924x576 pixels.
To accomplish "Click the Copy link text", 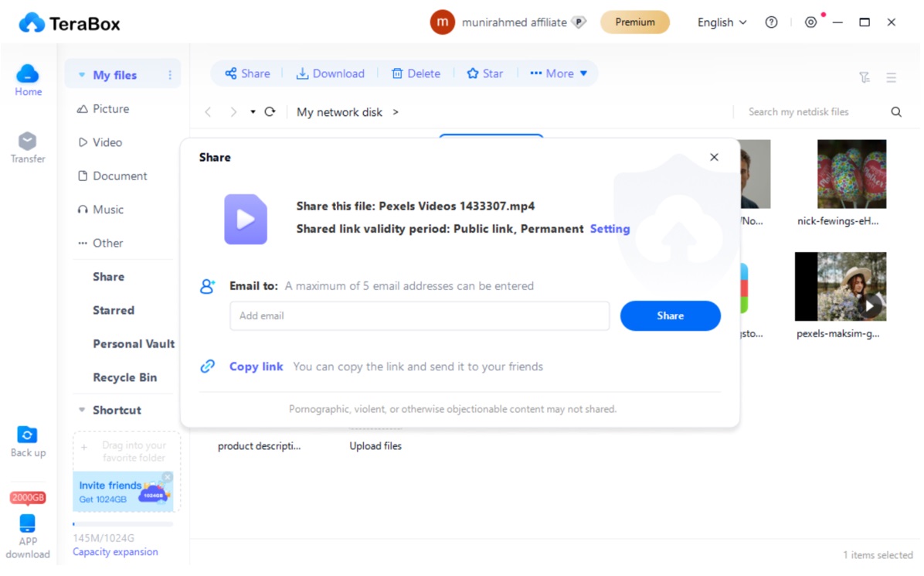I will (256, 366).
